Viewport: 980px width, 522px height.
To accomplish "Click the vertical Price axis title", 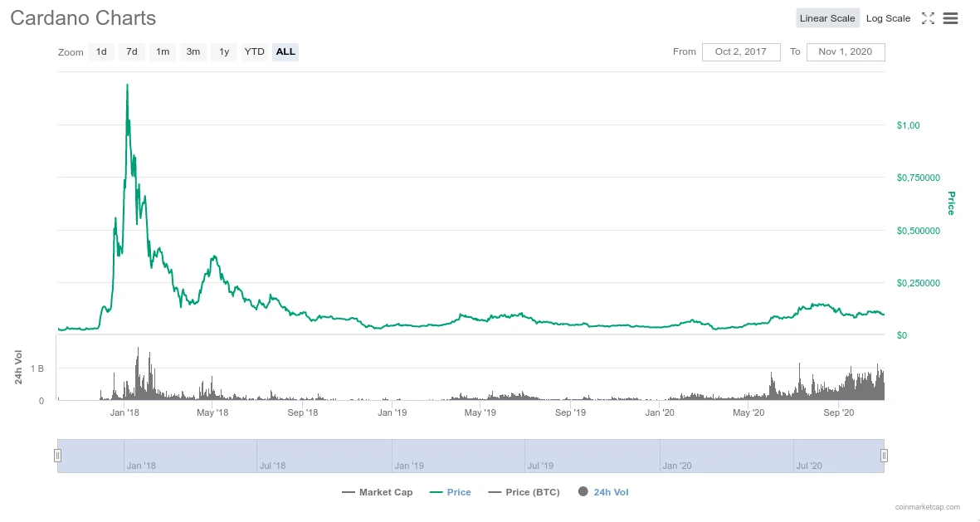I will coord(951,203).
